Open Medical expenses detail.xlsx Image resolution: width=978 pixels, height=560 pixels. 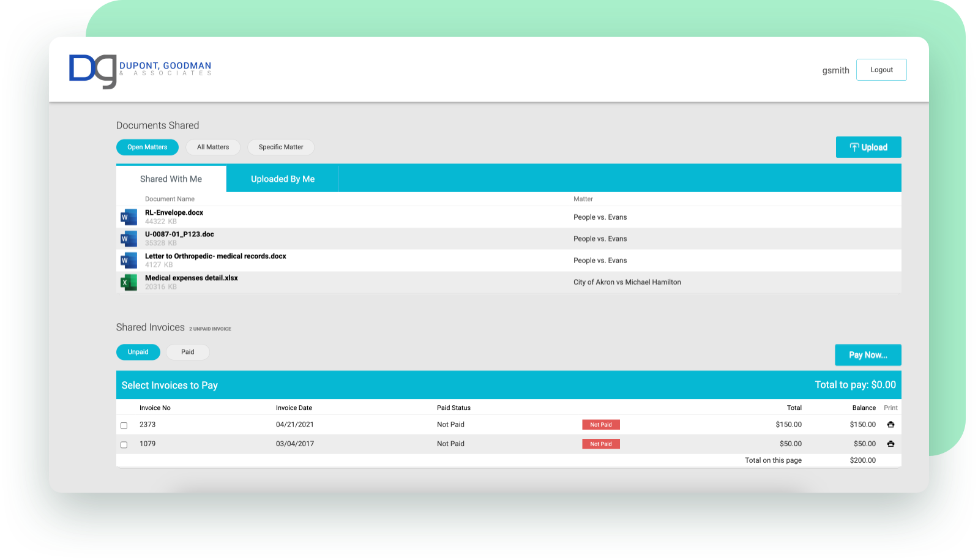(192, 278)
